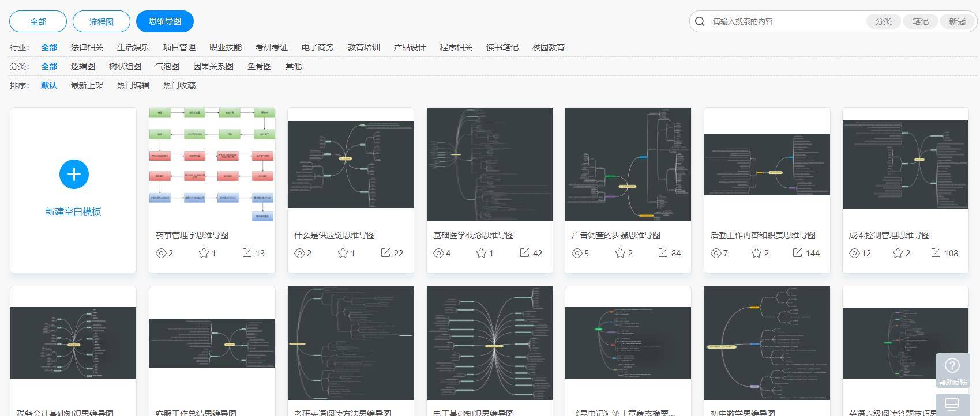
Task: Filter industry by 考研考证
Action: 272,47
